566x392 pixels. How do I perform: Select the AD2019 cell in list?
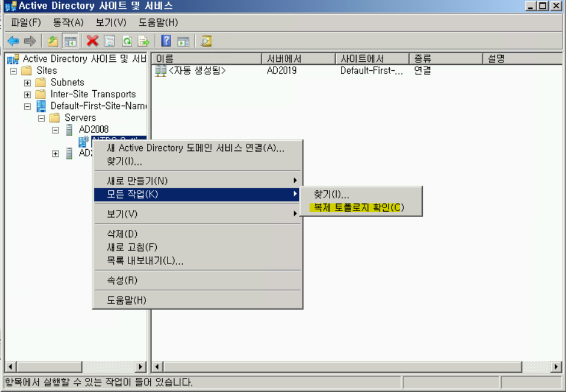coord(282,70)
